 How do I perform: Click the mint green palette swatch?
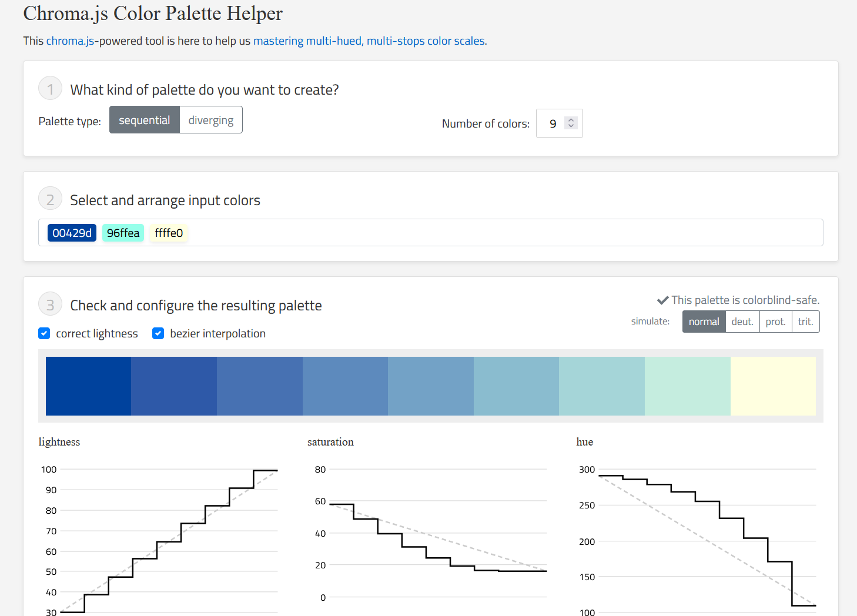(x=687, y=386)
